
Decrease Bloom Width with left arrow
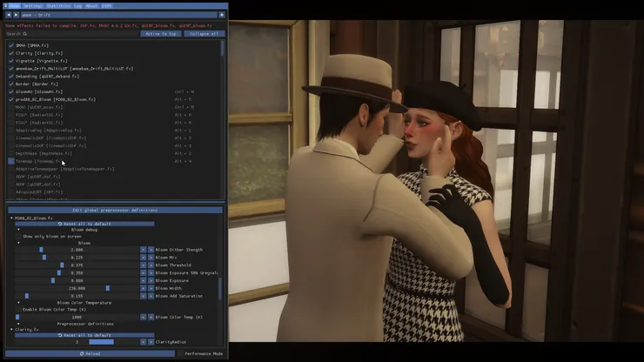[143, 288]
